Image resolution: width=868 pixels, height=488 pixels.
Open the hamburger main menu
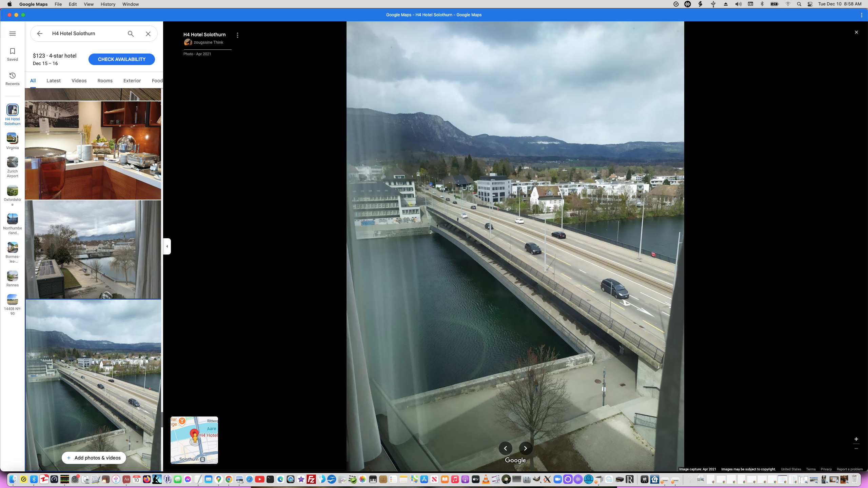(13, 34)
